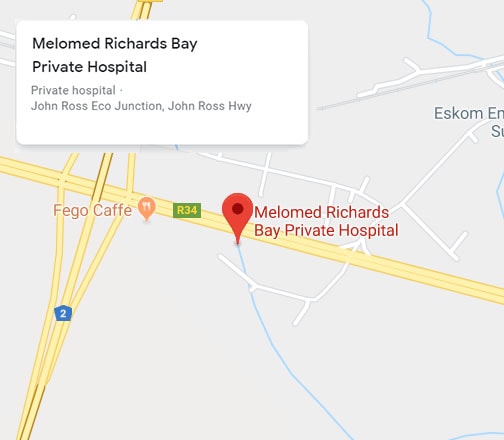Screen dimensions: 504x440
Task: Click the Private hospital category text
Action: coord(73,90)
